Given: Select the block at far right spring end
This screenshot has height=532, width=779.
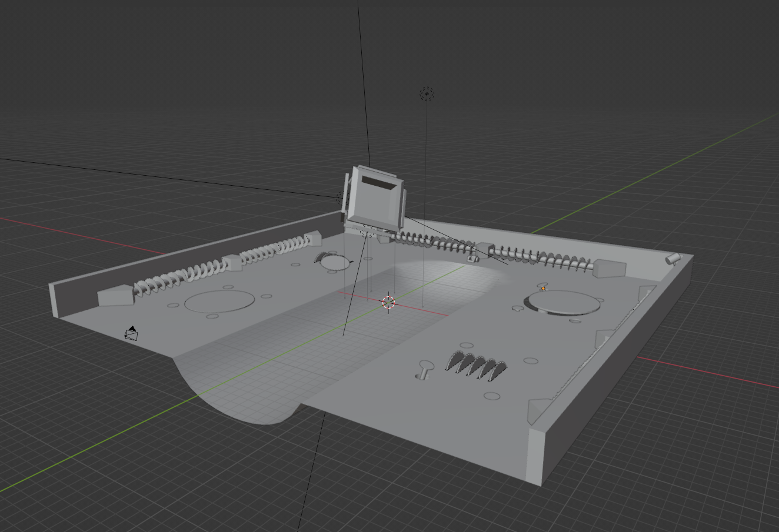Looking at the screenshot, I should click(609, 268).
